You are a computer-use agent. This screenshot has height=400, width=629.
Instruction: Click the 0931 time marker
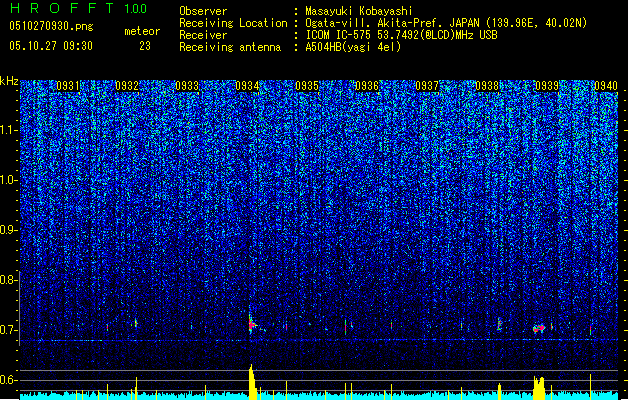[68, 86]
